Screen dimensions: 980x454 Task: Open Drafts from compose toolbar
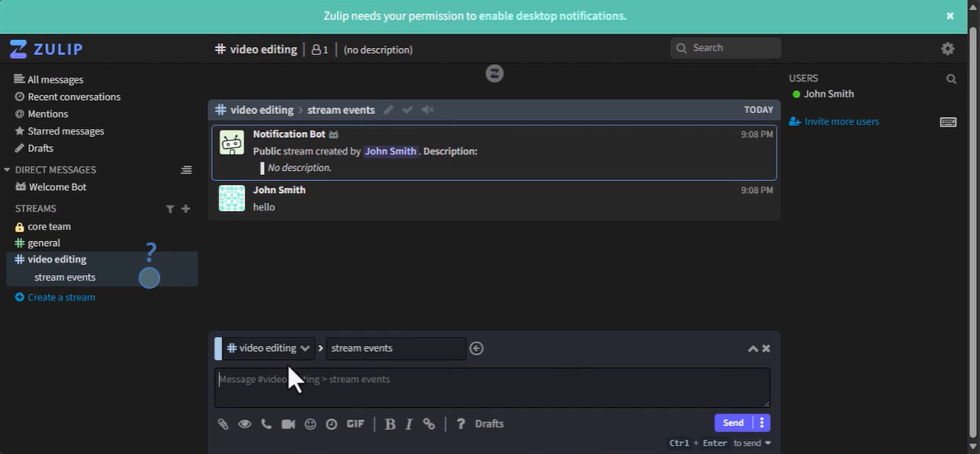pos(489,424)
